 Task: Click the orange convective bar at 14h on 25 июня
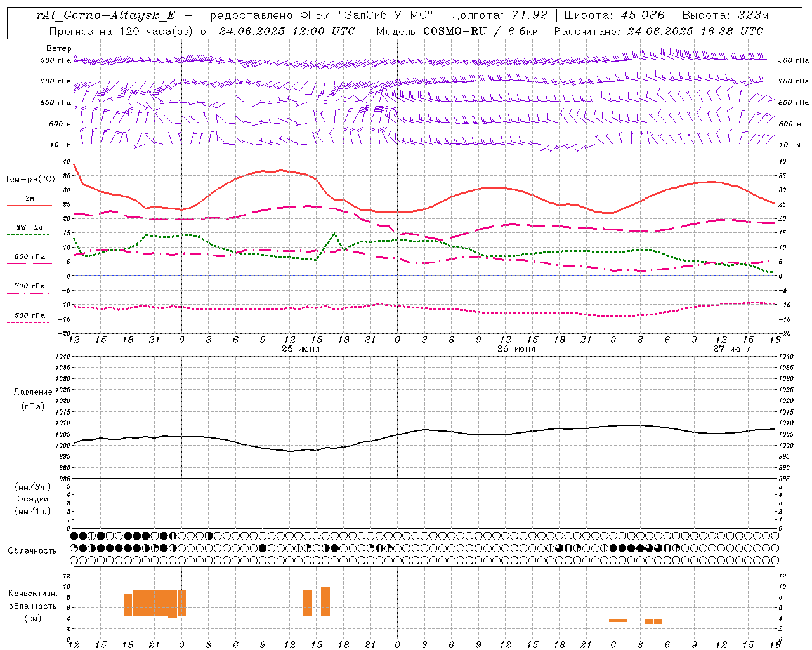[x=308, y=603]
